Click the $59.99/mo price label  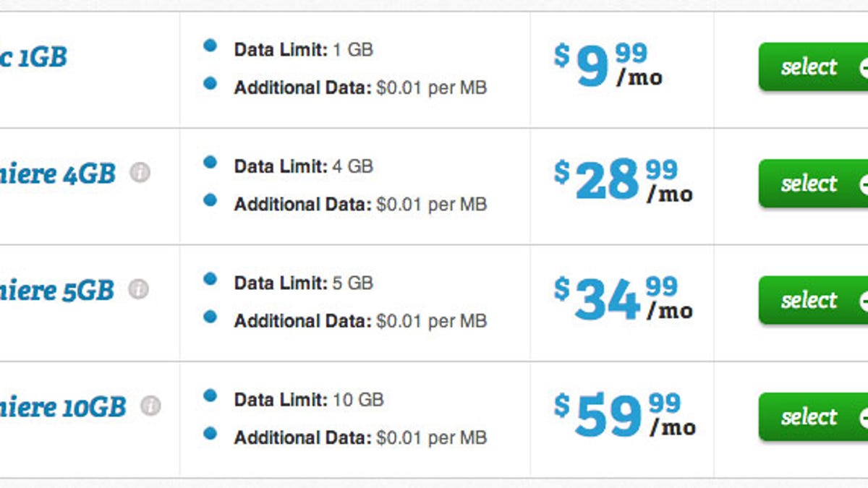pos(625,416)
